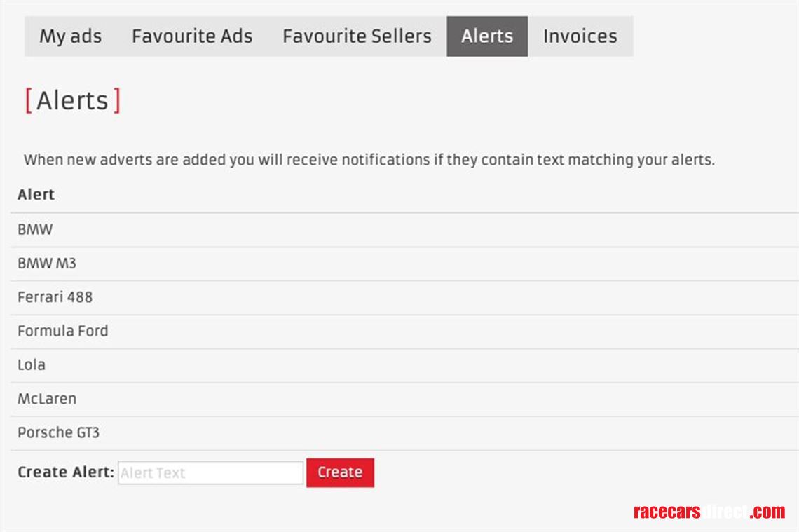The width and height of the screenshot is (799, 532).
Task: Click the Alerts page heading text
Action: pos(72,101)
